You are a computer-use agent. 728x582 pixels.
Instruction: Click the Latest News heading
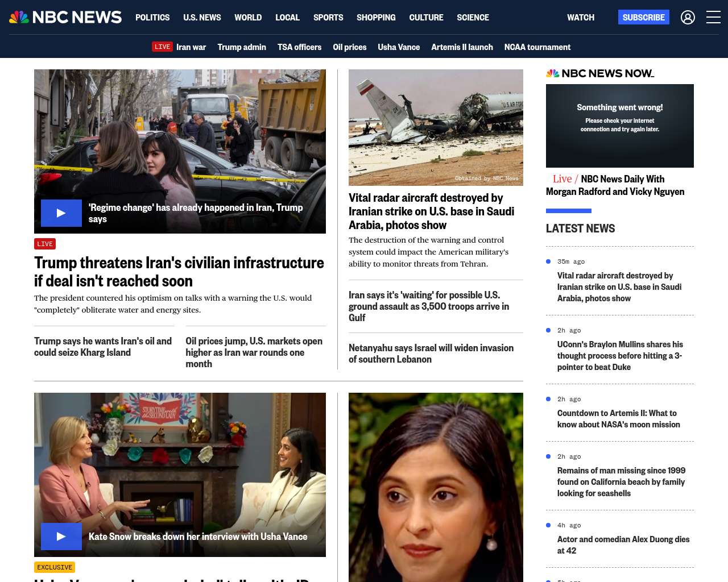[581, 228]
